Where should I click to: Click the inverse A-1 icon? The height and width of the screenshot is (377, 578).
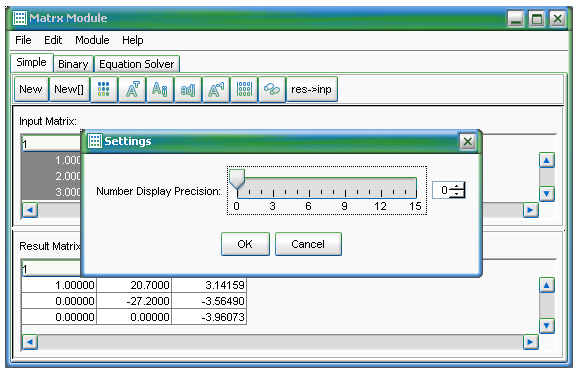pos(216,89)
